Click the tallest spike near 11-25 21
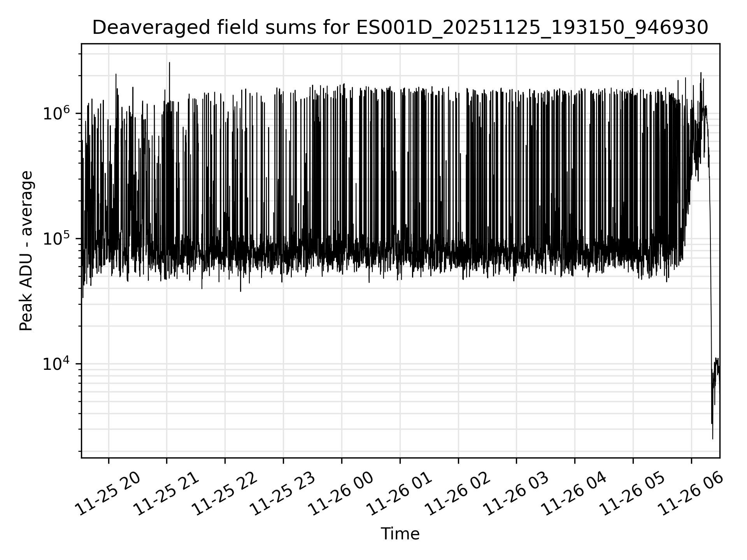 click(169, 68)
